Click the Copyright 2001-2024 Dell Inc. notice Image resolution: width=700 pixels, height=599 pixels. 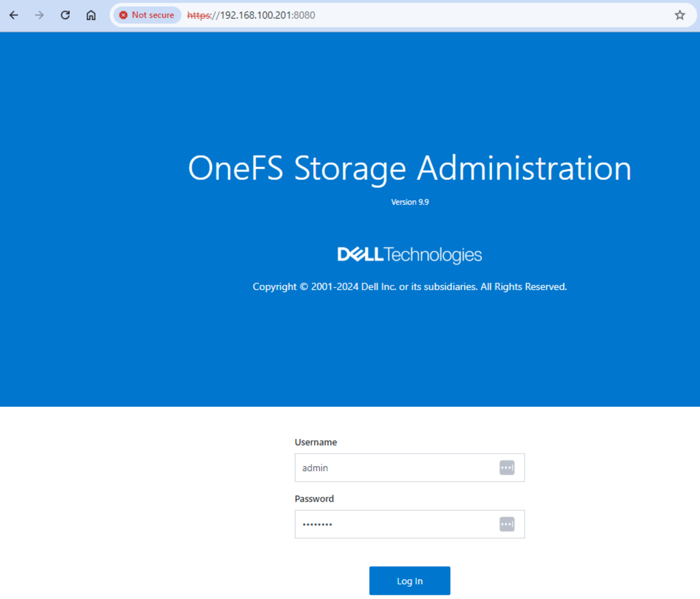pos(410,287)
